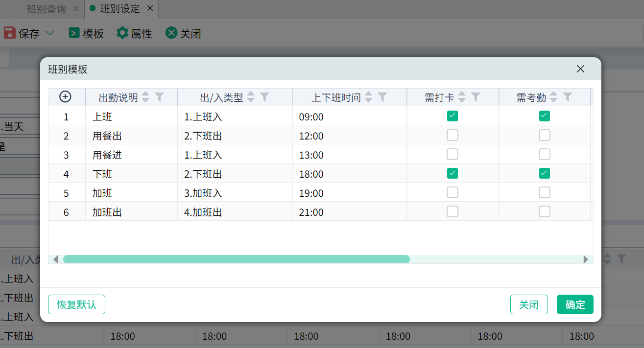Image resolution: width=644 pixels, height=348 pixels.
Task: Uncheck 需打卡 for 上班 row
Action: (453, 116)
